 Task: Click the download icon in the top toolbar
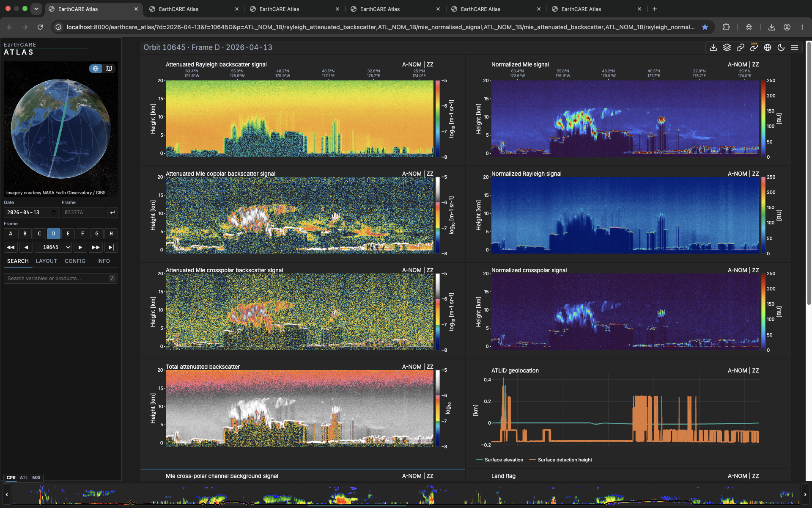tap(713, 47)
